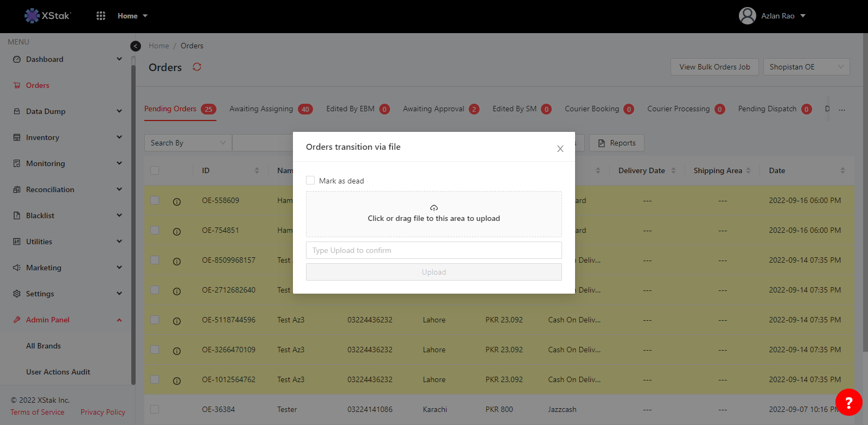Click the XStak logo
The width and height of the screenshot is (868, 425).
click(x=48, y=16)
